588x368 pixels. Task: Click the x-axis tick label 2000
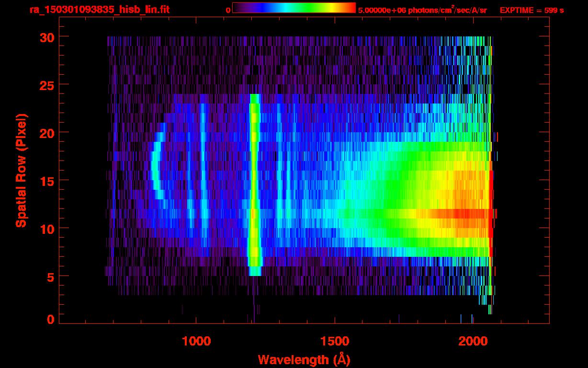click(473, 341)
